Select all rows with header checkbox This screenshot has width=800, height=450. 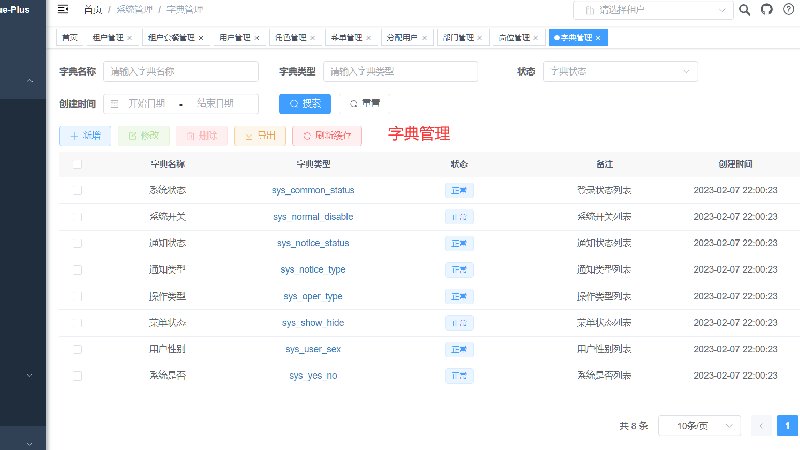(x=77, y=164)
